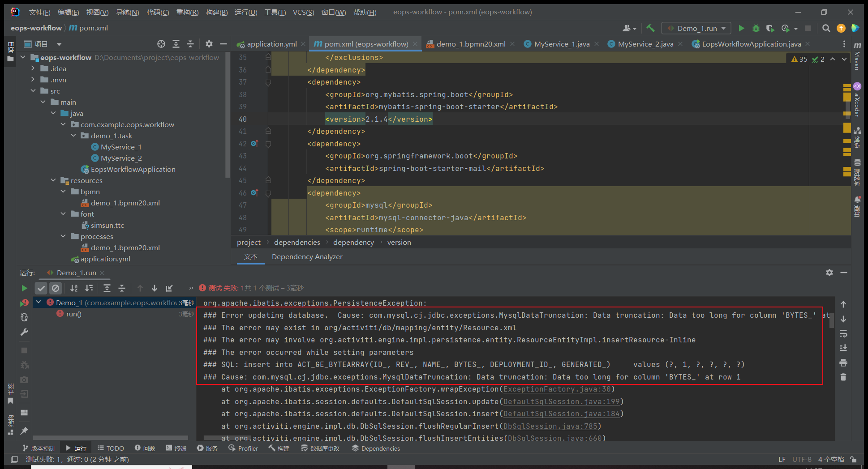Rerun test with green arrow in run panel
The width and height of the screenshot is (868, 469).
click(24, 288)
